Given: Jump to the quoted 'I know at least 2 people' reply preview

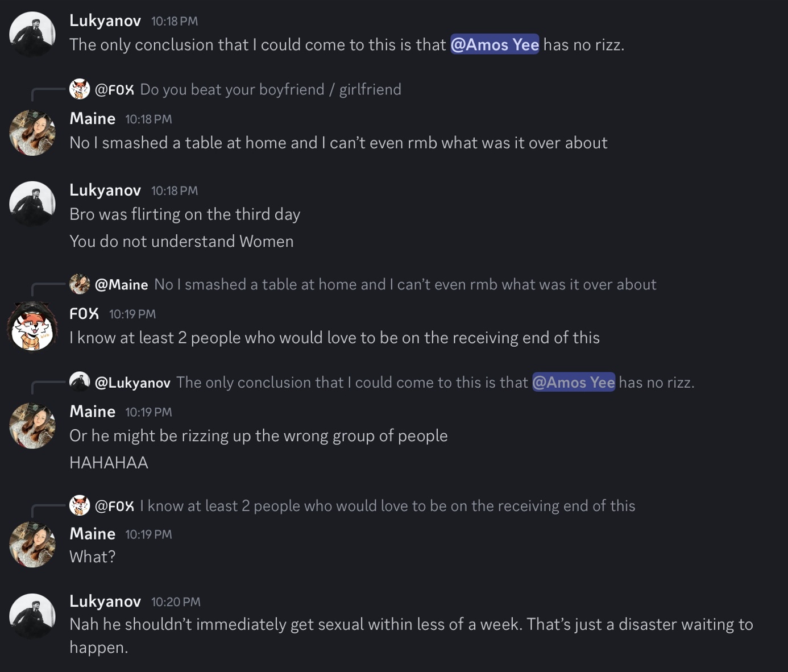Looking at the screenshot, I should (387, 505).
